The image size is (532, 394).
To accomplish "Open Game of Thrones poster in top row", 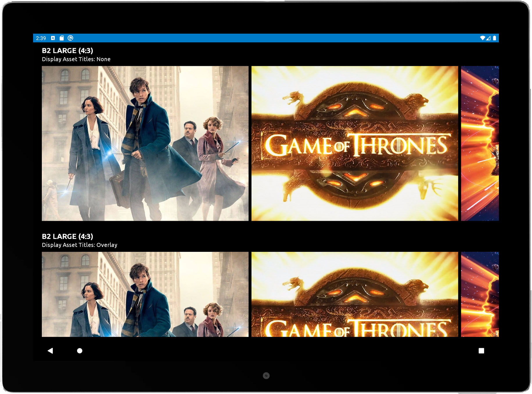I will coord(355,143).
